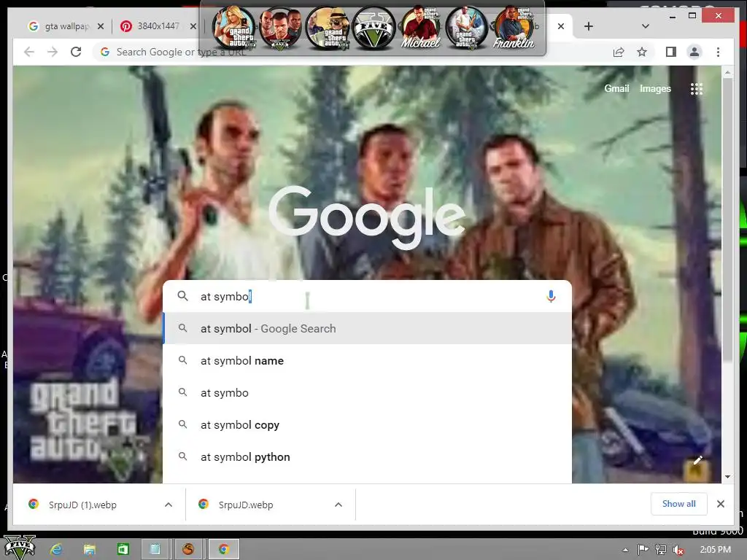Open the SrpuJD (1).webp download
The width and height of the screenshot is (747, 560).
pos(82,505)
